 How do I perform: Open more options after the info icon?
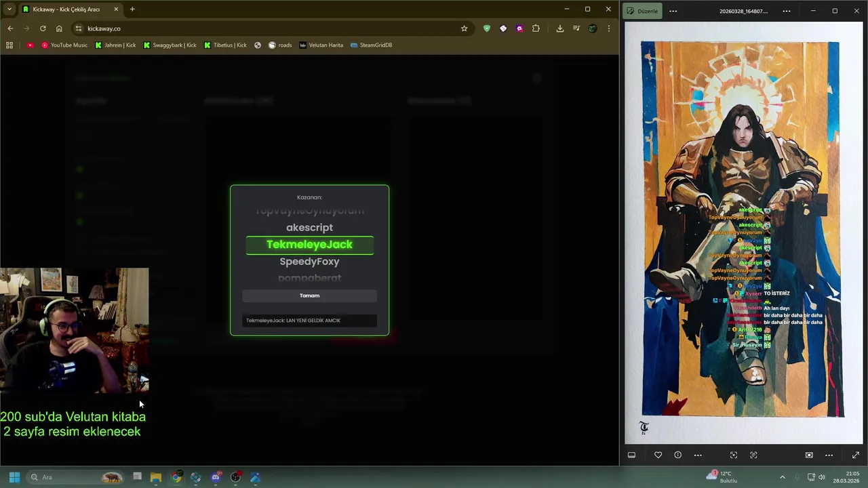coord(698,455)
